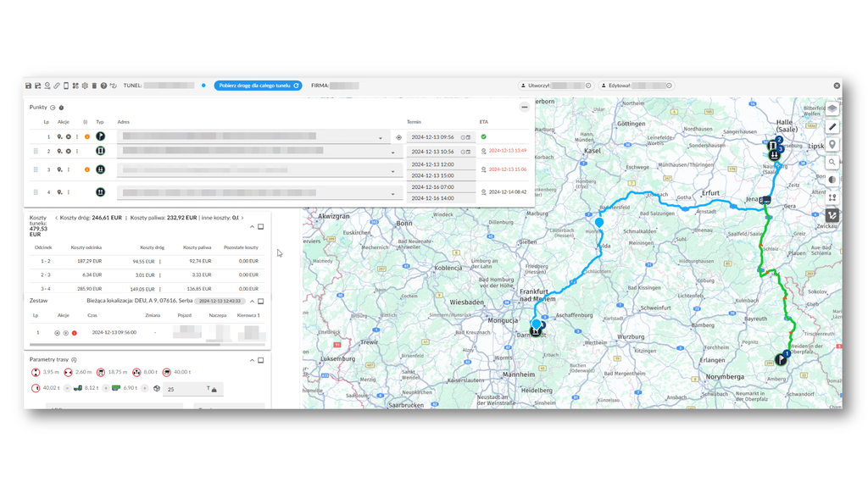Click the blue marker near Darmstadt on map
This screenshot has height=488, width=868.
point(536,324)
